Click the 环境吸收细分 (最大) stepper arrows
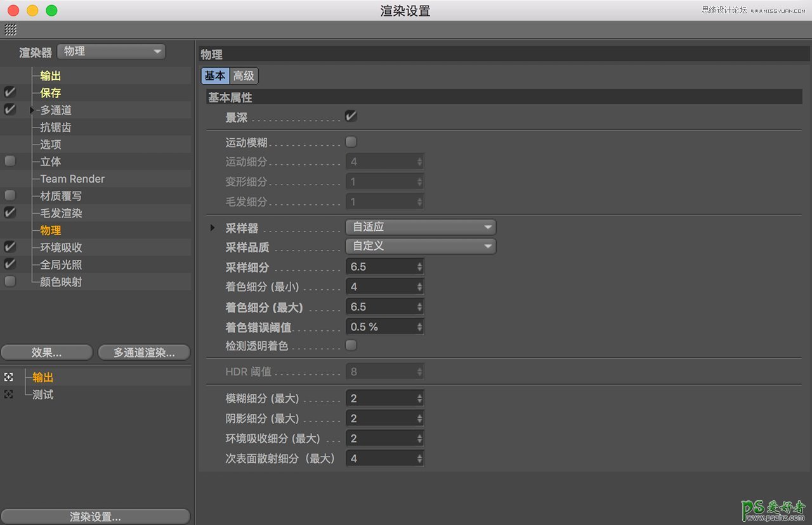812x525 pixels. click(419, 438)
